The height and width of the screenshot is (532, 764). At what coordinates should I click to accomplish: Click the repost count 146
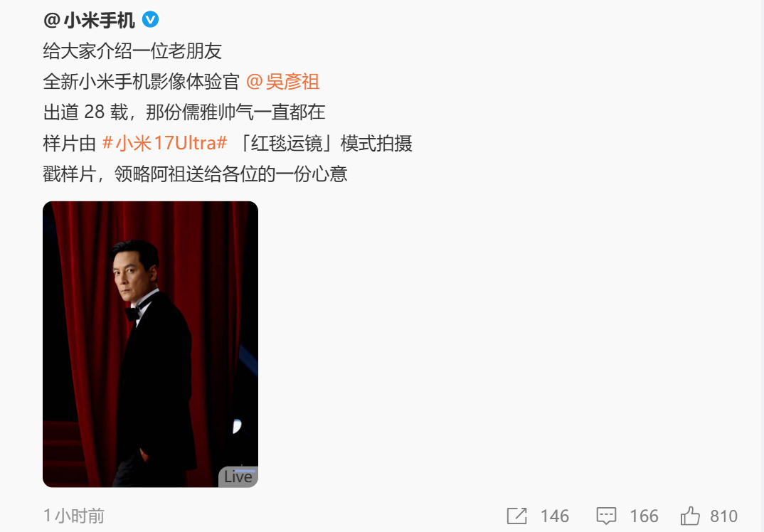pyautogui.click(x=554, y=516)
